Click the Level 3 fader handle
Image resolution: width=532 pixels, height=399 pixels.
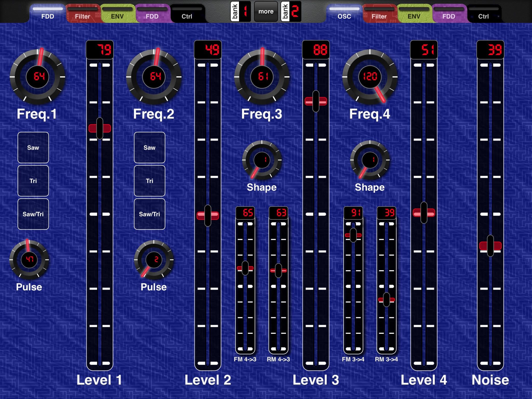click(x=316, y=101)
